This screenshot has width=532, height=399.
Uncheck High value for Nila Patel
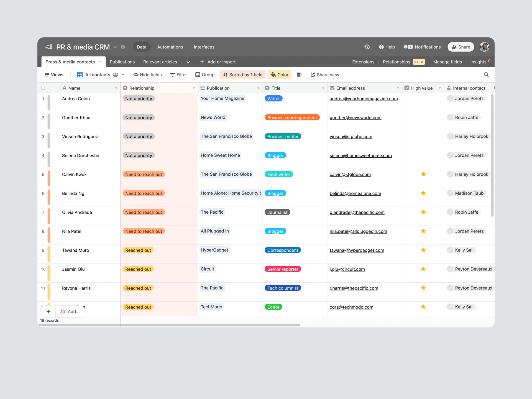pyautogui.click(x=423, y=231)
